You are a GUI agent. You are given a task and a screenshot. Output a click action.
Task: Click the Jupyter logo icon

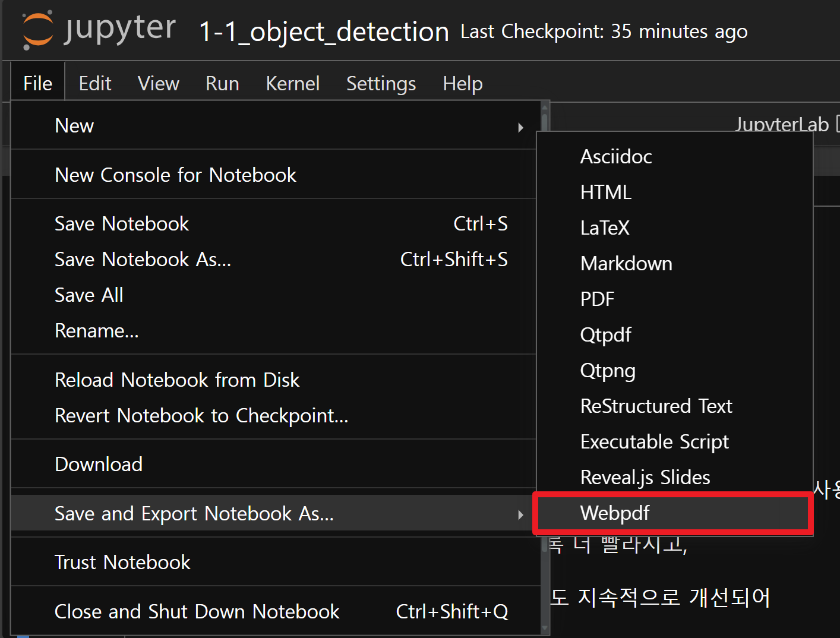[38, 30]
